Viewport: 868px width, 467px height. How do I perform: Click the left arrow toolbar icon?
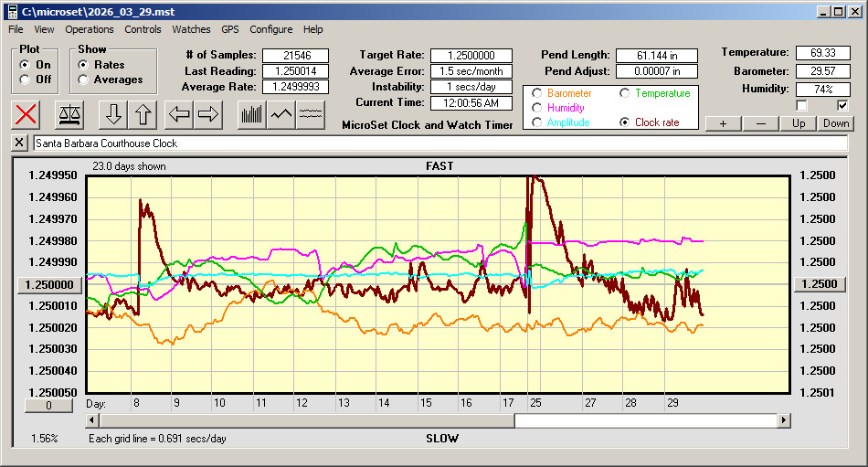point(179,114)
